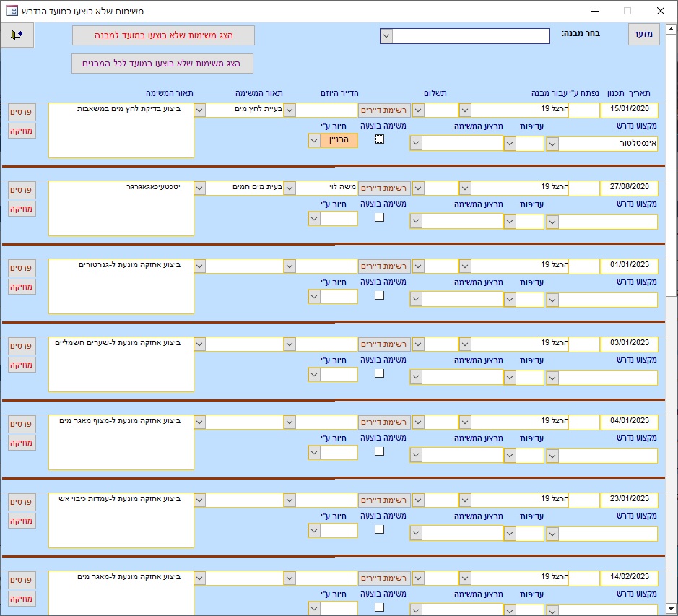Click the initiating tenant field 'משה לוי'
Viewport: 678px width, 616px height.
[x=326, y=188]
